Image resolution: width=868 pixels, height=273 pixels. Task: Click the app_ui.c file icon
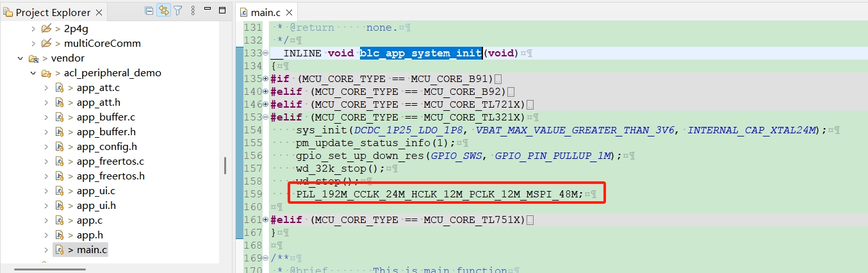click(x=59, y=191)
